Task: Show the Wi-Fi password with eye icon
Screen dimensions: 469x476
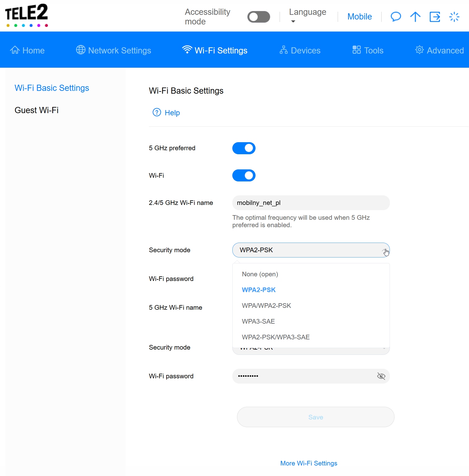Action: [381, 376]
